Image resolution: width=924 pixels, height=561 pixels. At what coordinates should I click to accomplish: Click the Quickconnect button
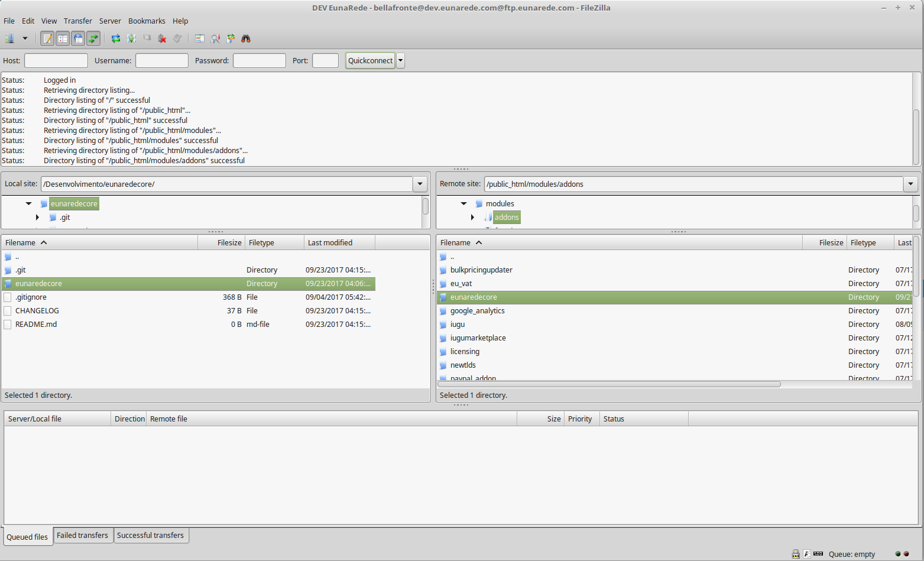coord(370,60)
